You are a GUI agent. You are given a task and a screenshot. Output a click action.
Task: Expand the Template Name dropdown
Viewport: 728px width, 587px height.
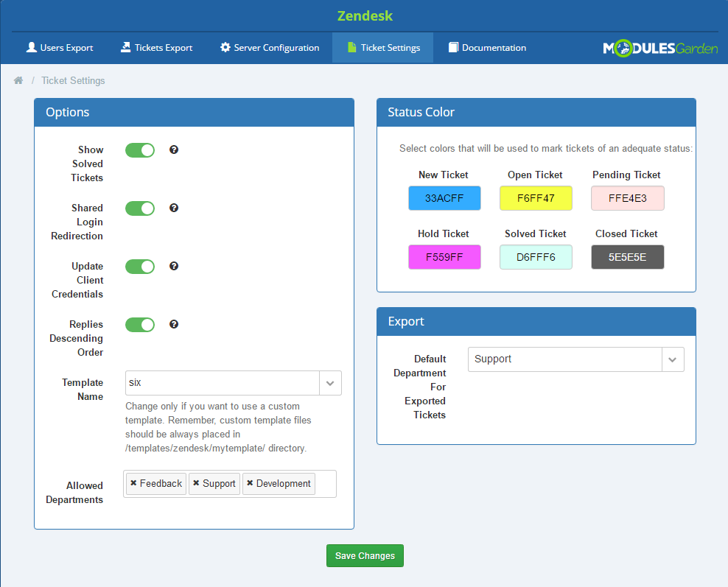click(x=330, y=383)
